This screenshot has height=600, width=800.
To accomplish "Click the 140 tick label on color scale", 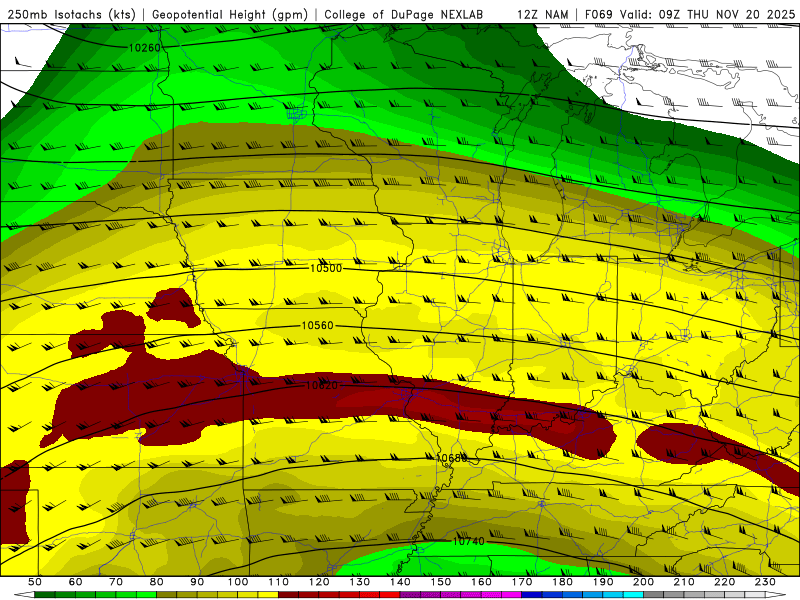I will pos(400,582).
